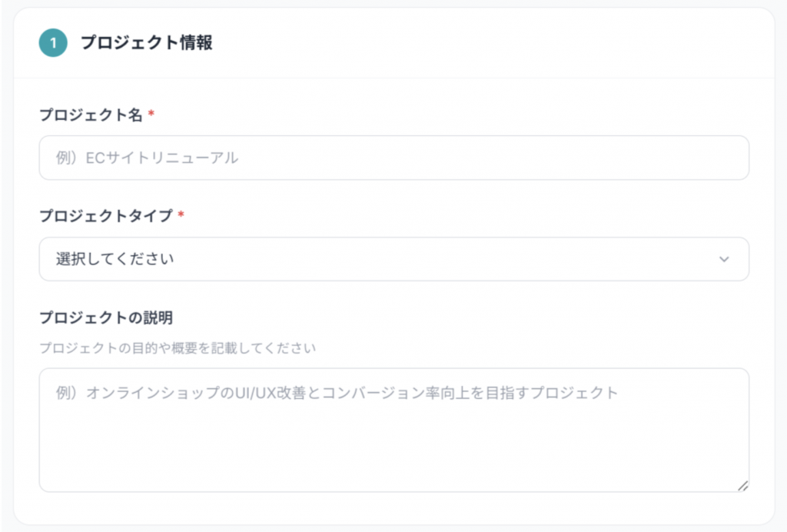This screenshot has height=532, width=787.
Task: Click the textarea resize handle icon
Action: pyautogui.click(x=742, y=485)
